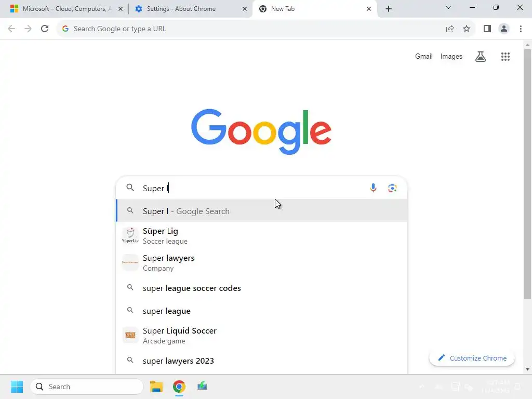Click the Süper Lig logo thumbnail

click(x=130, y=236)
